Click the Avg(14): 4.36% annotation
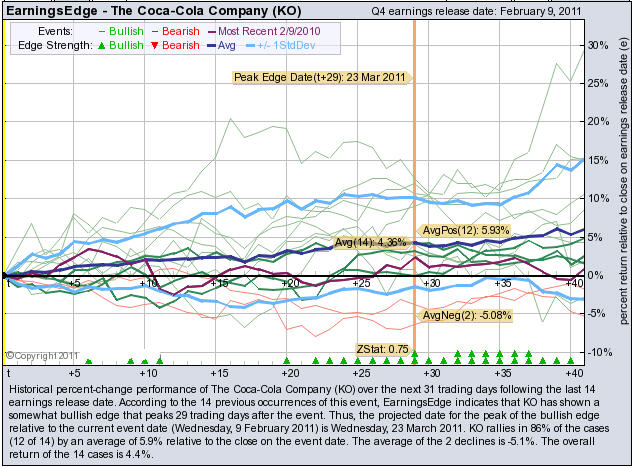The height and width of the screenshot is (468, 636). click(371, 242)
